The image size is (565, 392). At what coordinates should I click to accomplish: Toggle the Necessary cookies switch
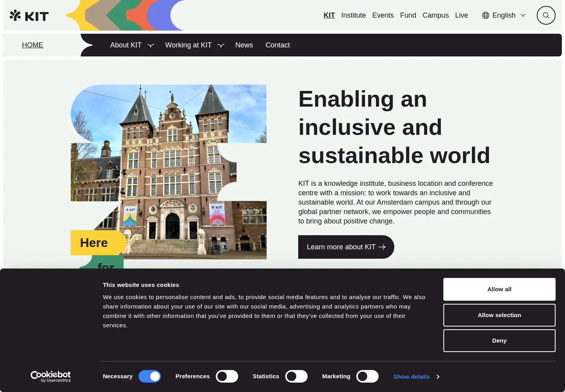[149, 376]
